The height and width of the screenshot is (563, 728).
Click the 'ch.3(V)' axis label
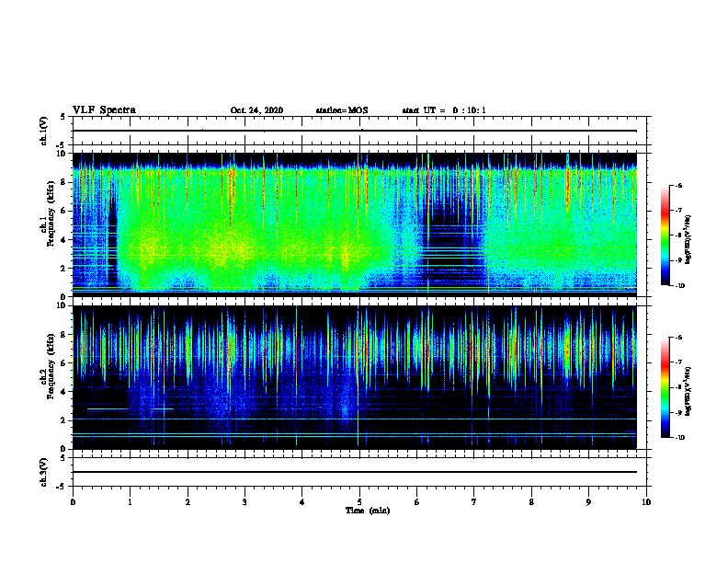(x=44, y=472)
